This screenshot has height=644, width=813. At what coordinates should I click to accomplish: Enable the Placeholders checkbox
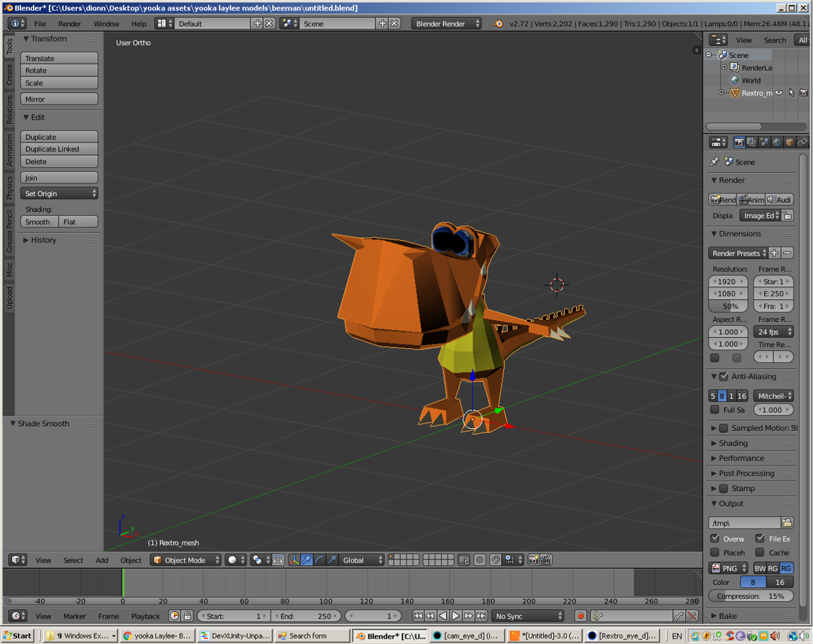click(x=714, y=552)
